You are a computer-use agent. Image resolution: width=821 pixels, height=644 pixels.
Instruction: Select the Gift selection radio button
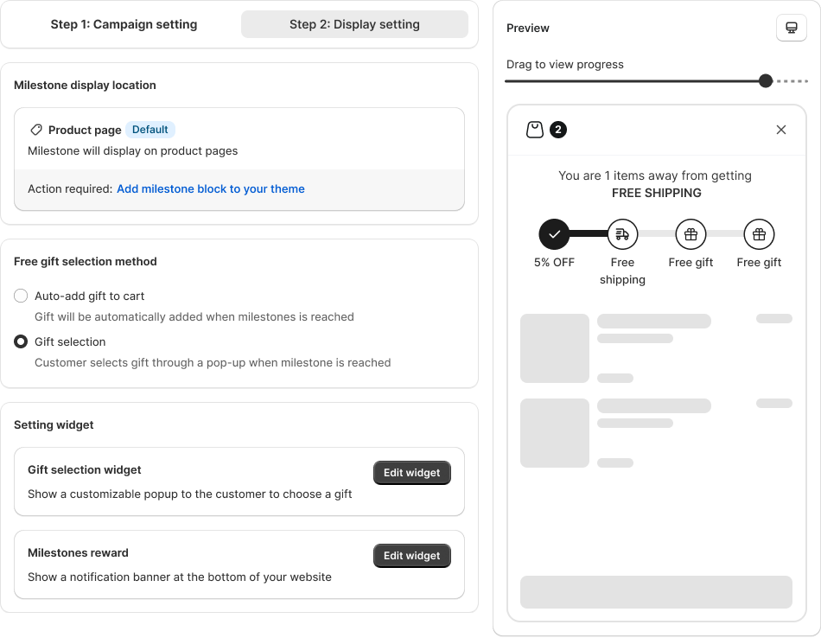click(22, 341)
